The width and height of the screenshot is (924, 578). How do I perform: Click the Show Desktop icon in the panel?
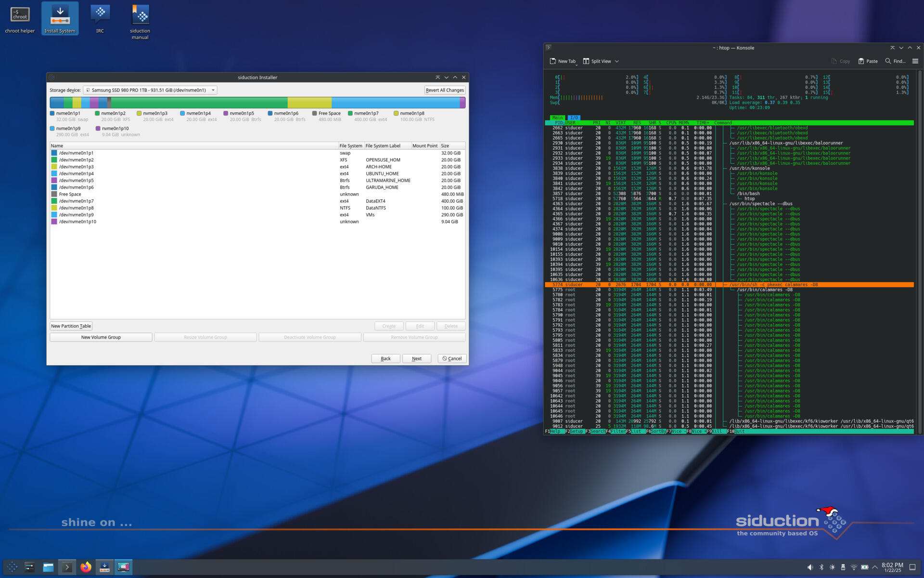912,567
